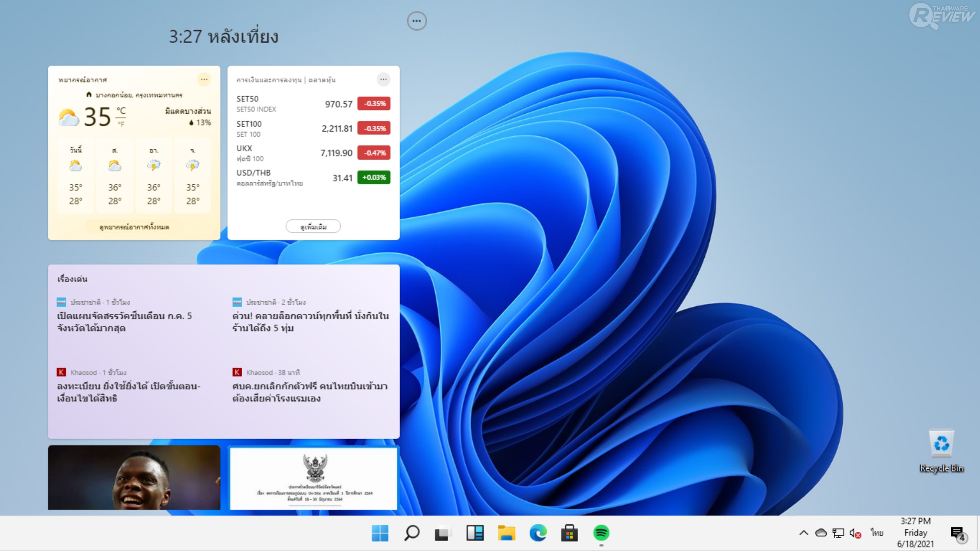This screenshot has height=551, width=980.
Task: Open the stock market widget options menu
Action: point(383,79)
